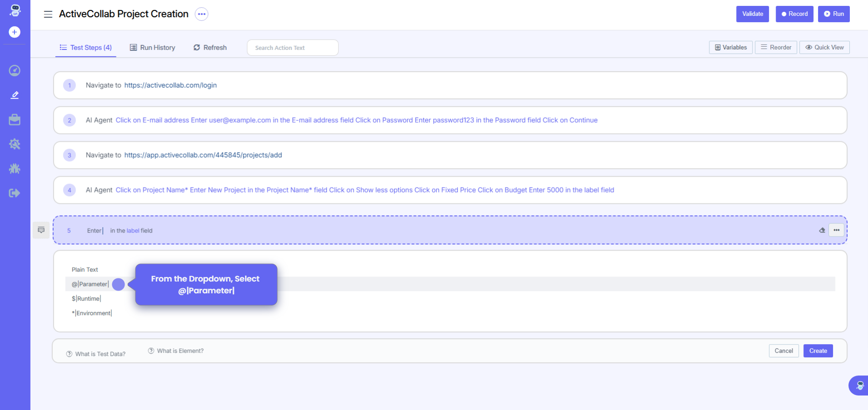Open the chatbot assistant icon at bottom right
The width and height of the screenshot is (868, 410).
(859, 385)
